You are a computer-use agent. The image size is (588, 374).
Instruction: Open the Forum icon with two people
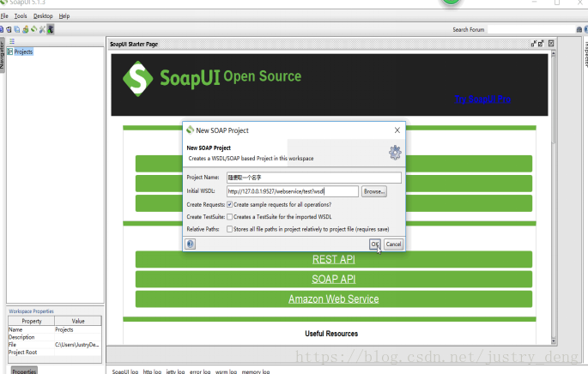26,29
